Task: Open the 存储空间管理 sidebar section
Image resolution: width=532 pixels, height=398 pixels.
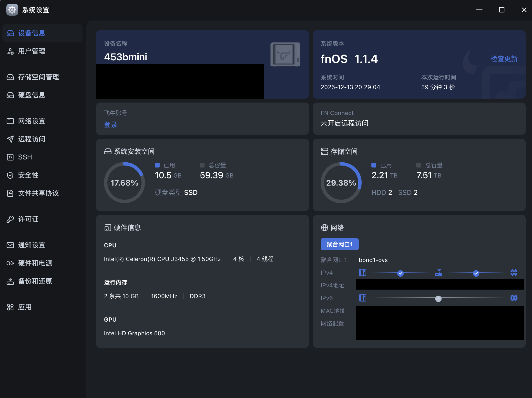Action: coord(38,77)
